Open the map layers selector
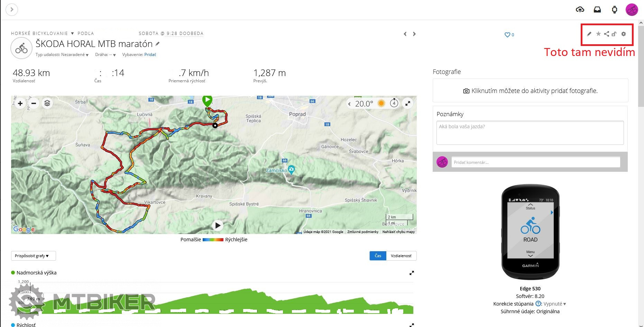Viewport: 644px width, 327px height. tap(47, 103)
